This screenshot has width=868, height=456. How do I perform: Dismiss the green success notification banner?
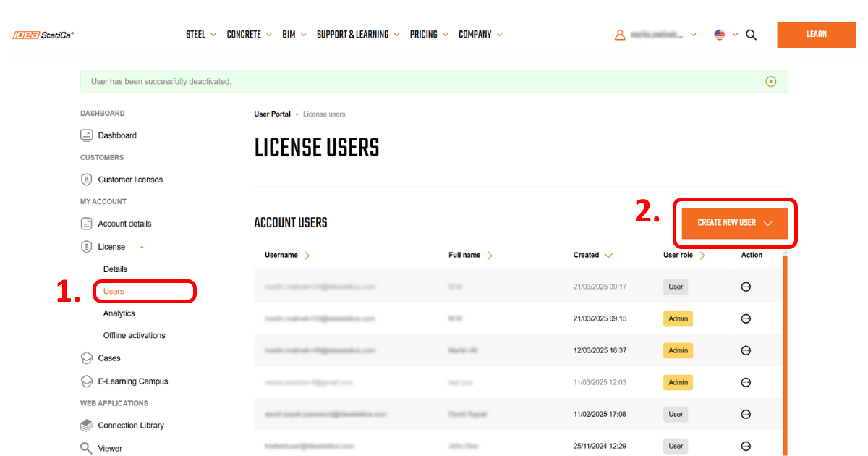click(770, 82)
